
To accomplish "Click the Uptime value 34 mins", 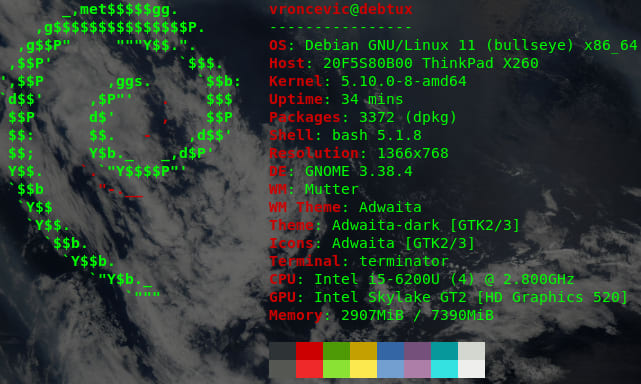I will (372, 99).
